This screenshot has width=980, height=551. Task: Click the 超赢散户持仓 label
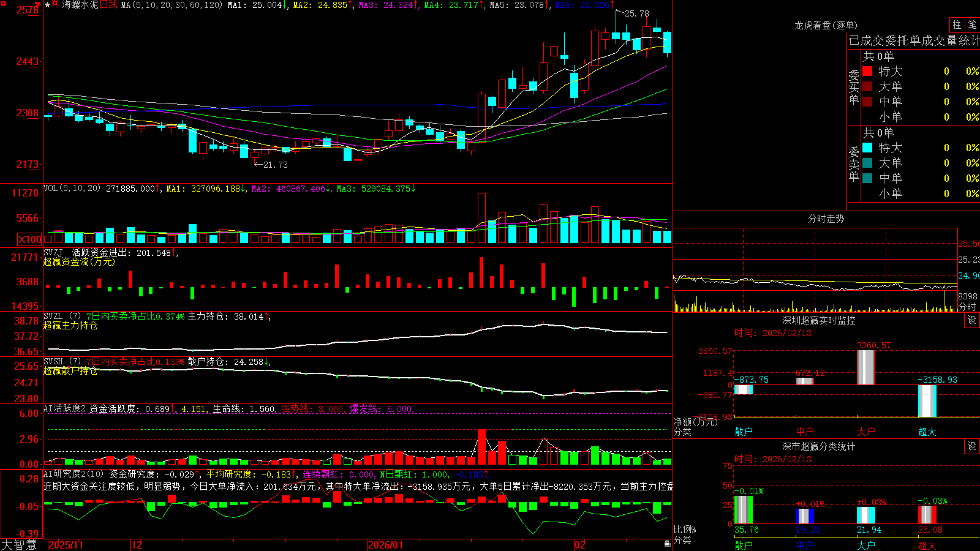pyautogui.click(x=70, y=371)
